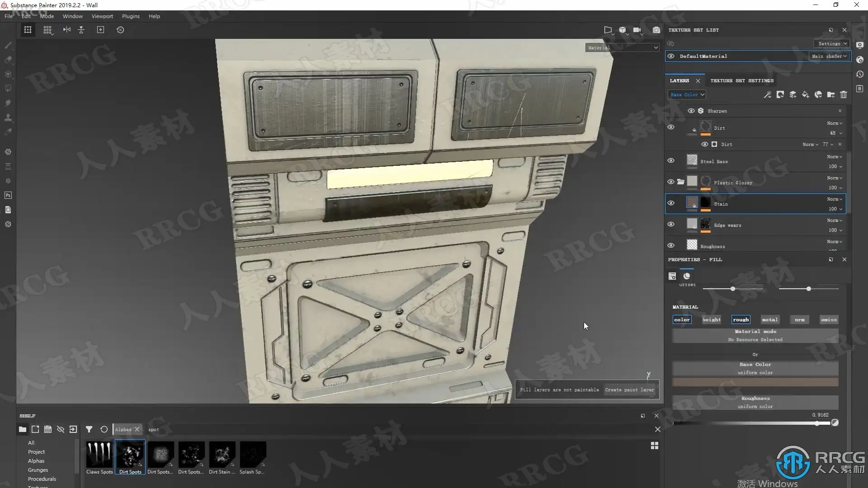The image size is (868, 488).
Task: Open the Plugins menu
Action: [x=131, y=16]
